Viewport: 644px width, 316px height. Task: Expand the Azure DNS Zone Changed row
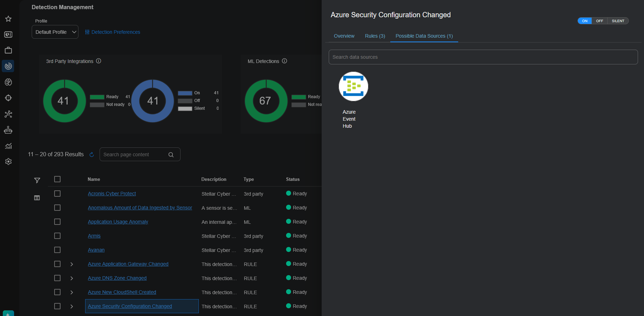pos(72,278)
